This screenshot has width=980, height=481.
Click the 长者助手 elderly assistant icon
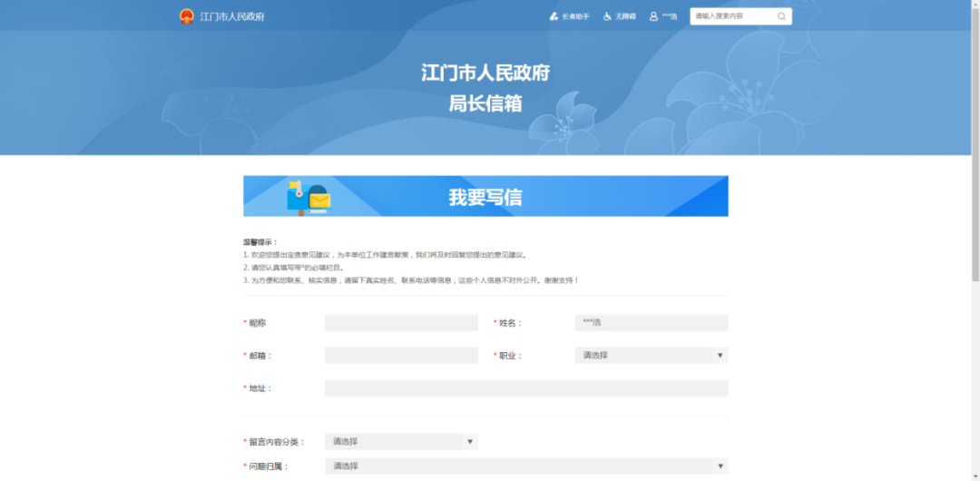click(554, 16)
